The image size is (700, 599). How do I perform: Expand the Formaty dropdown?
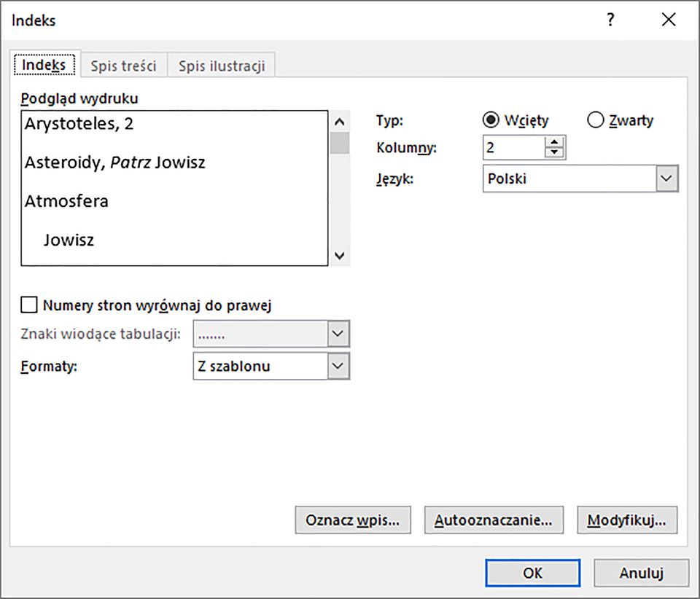coord(336,366)
